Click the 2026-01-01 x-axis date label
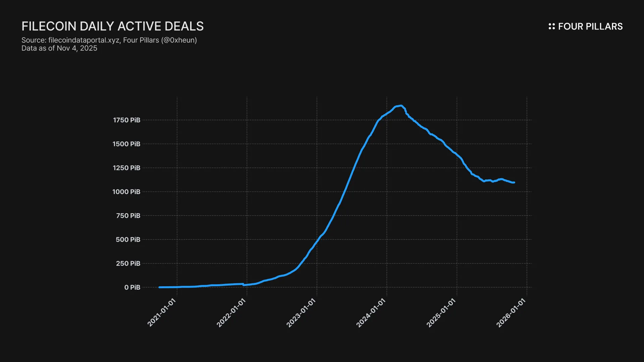Image resolution: width=644 pixels, height=362 pixels. (x=511, y=313)
